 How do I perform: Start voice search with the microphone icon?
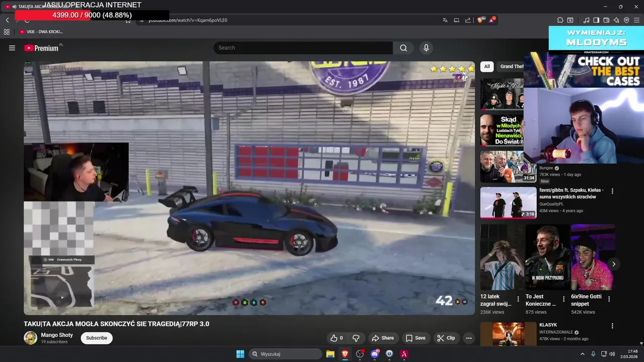(x=426, y=48)
